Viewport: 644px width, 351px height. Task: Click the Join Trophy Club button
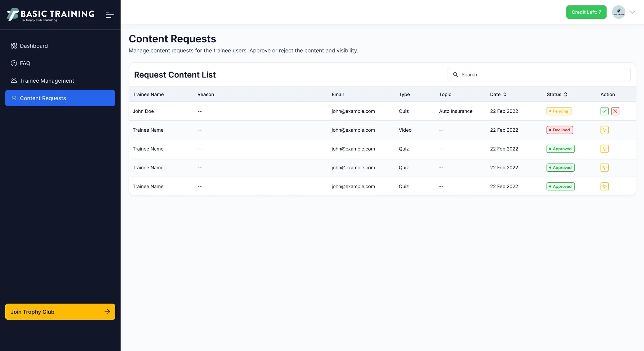(x=60, y=312)
